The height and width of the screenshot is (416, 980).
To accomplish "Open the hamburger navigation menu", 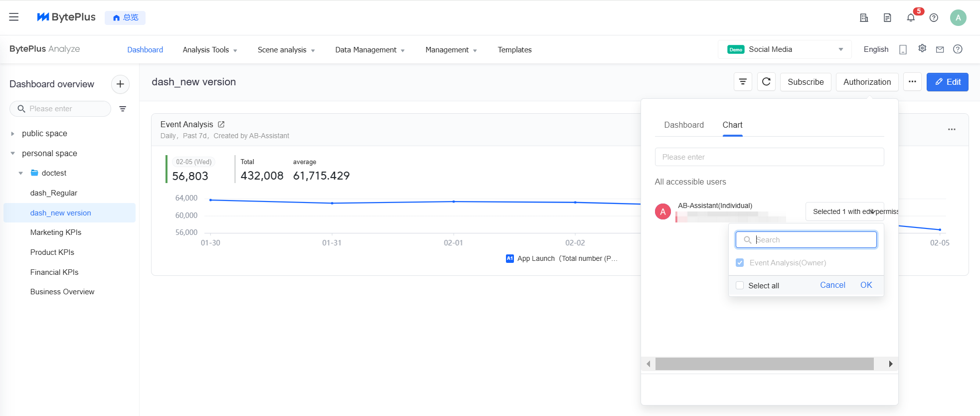I will pos(14,17).
